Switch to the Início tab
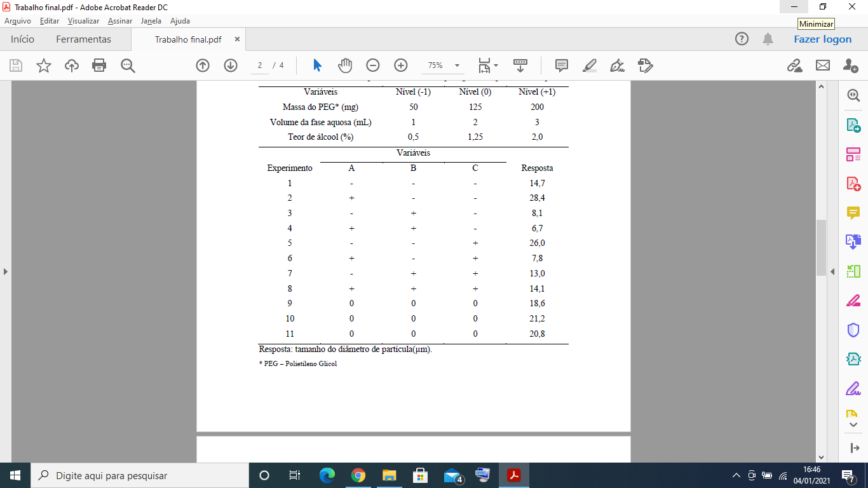The image size is (868, 488). 22,39
